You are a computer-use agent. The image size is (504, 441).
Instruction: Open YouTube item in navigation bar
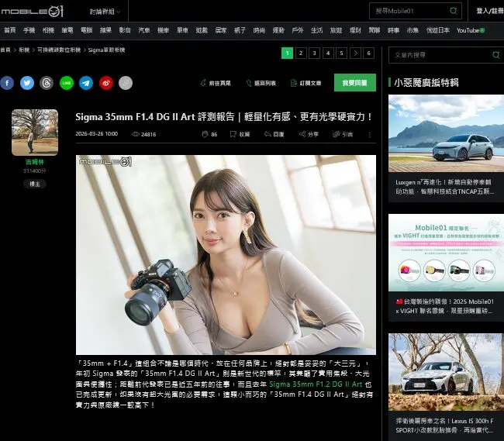pos(470,30)
